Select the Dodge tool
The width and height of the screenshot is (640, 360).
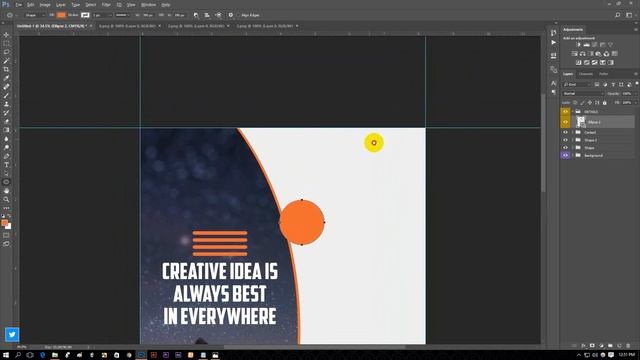(x=6, y=147)
